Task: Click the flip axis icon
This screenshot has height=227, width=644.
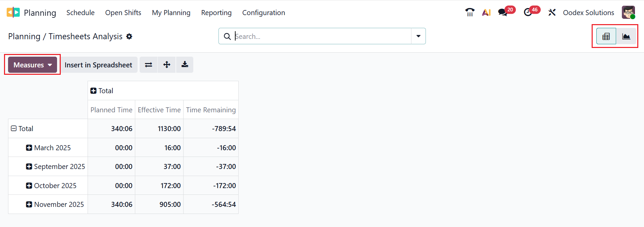Action: pos(148,65)
